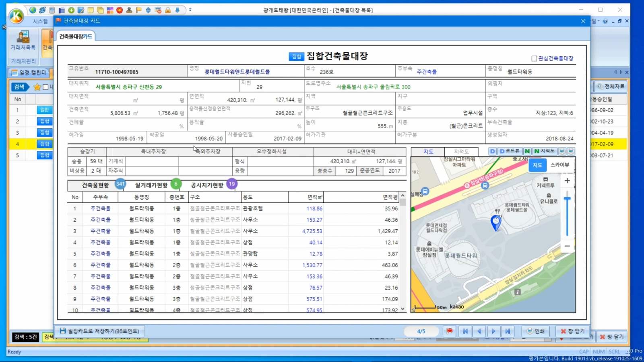Open Daum road view (D 로드뷰)
Image resolution: width=644 pixels, height=362 pixels.
click(x=510, y=151)
